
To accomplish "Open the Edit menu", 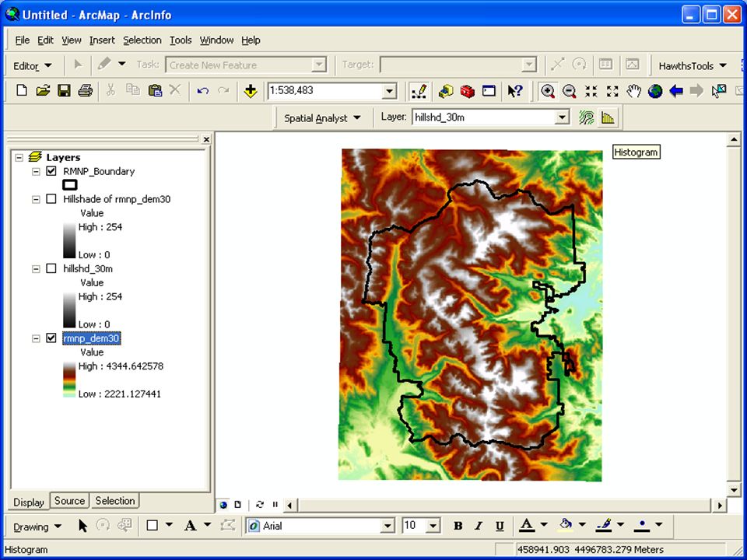I will (45, 40).
